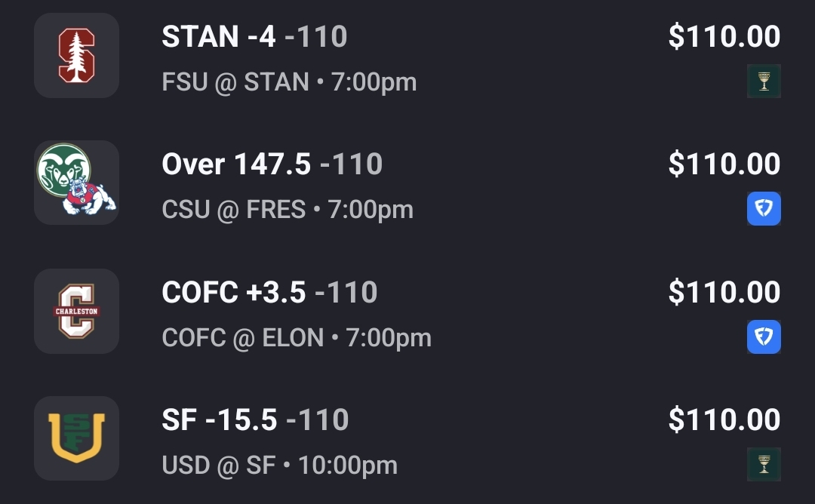Tap the green chalice sportsbook icon on SF bet
Screen dimensions: 815x504
coord(764,465)
